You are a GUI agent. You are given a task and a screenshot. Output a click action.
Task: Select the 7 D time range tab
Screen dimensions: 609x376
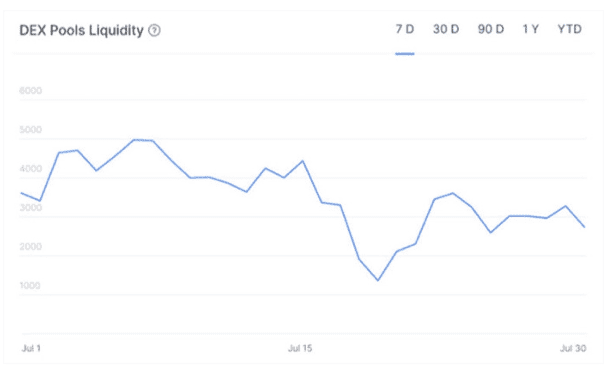pos(405,29)
